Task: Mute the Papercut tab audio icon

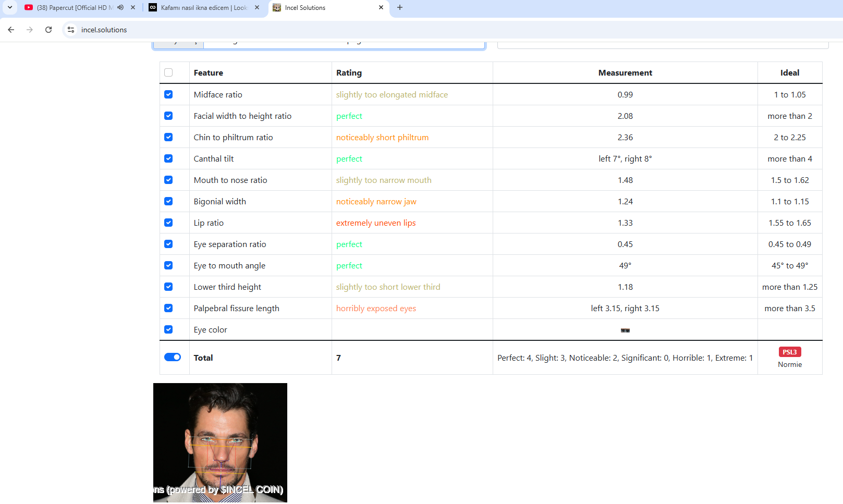Action: [120, 7]
